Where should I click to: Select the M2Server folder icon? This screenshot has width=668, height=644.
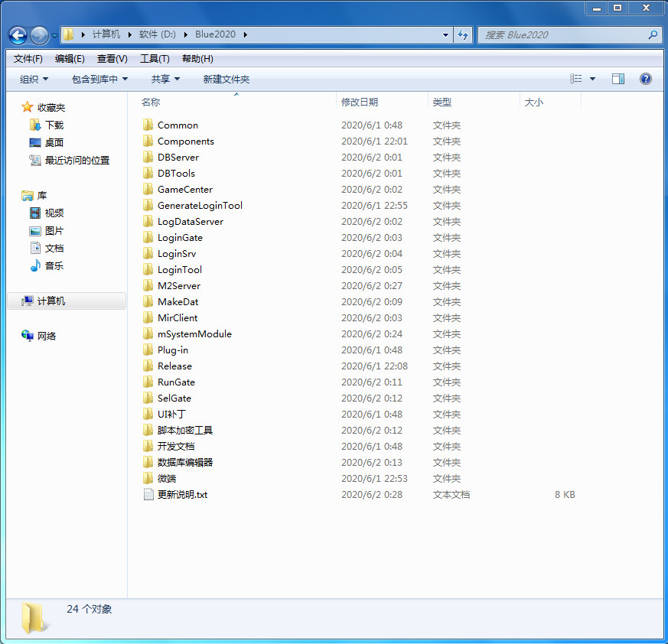tap(148, 286)
